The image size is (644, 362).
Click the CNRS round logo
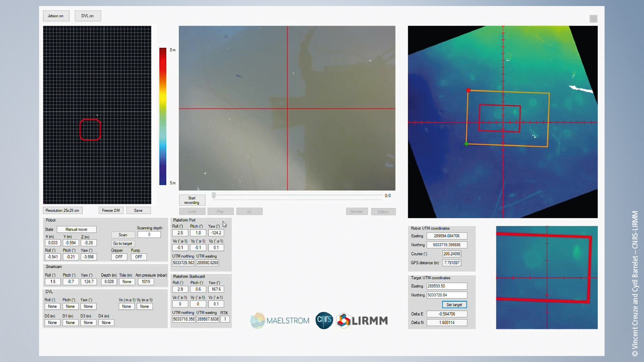click(324, 320)
